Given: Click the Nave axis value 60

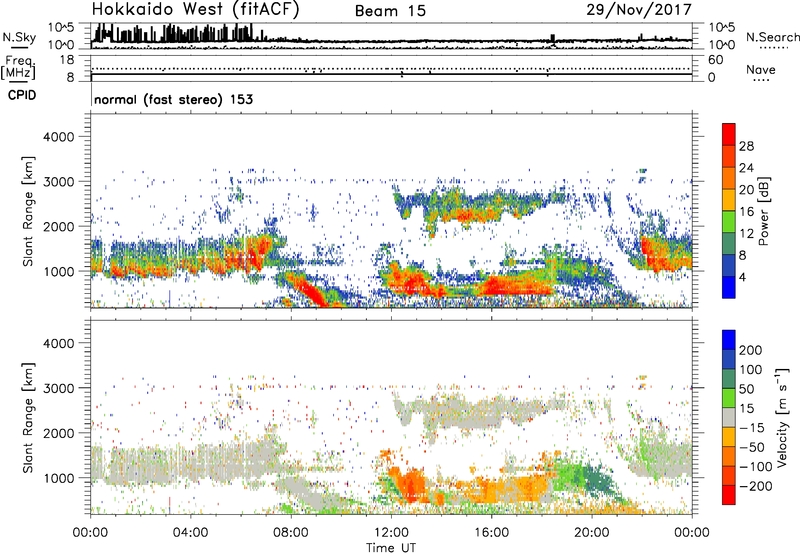Looking at the screenshot, I should coord(715,60).
